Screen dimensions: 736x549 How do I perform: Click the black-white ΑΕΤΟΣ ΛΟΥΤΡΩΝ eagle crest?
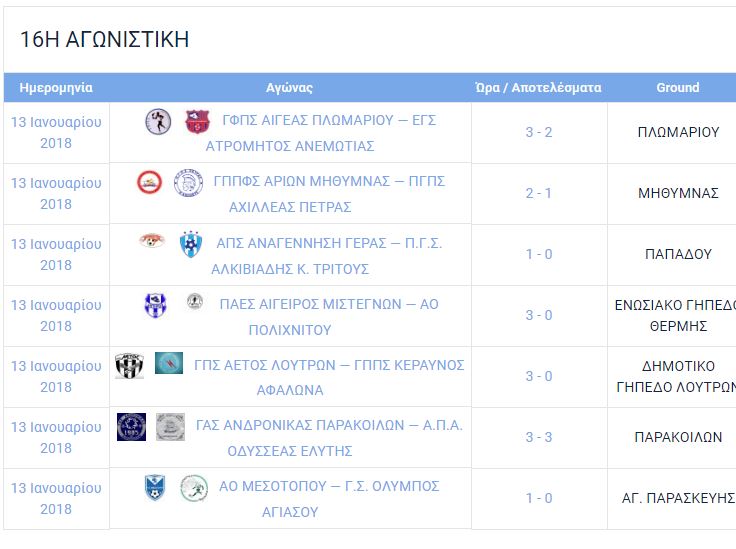point(130,366)
